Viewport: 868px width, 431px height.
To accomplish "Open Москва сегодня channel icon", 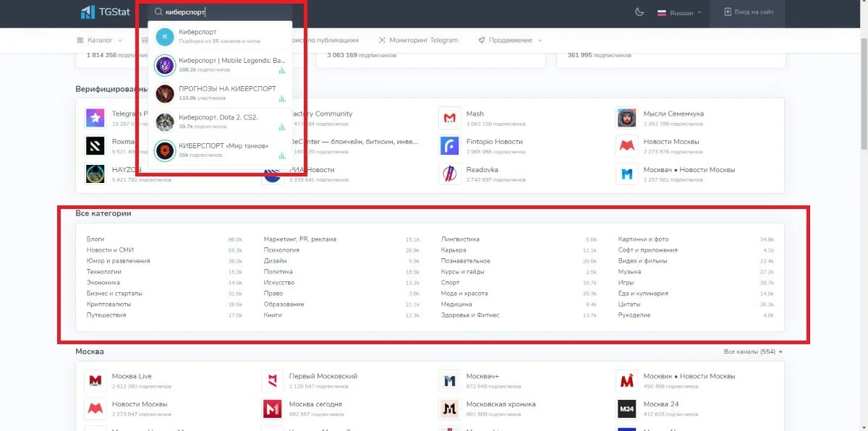I will pyautogui.click(x=272, y=409).
